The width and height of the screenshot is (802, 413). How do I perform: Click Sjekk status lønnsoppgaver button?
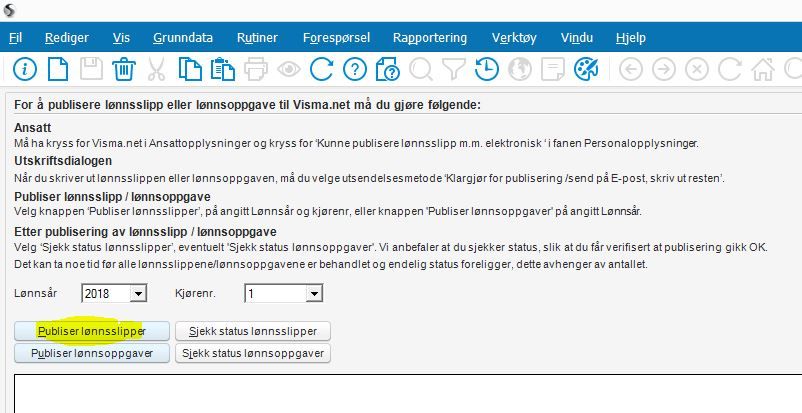click(x=253, y=353)
